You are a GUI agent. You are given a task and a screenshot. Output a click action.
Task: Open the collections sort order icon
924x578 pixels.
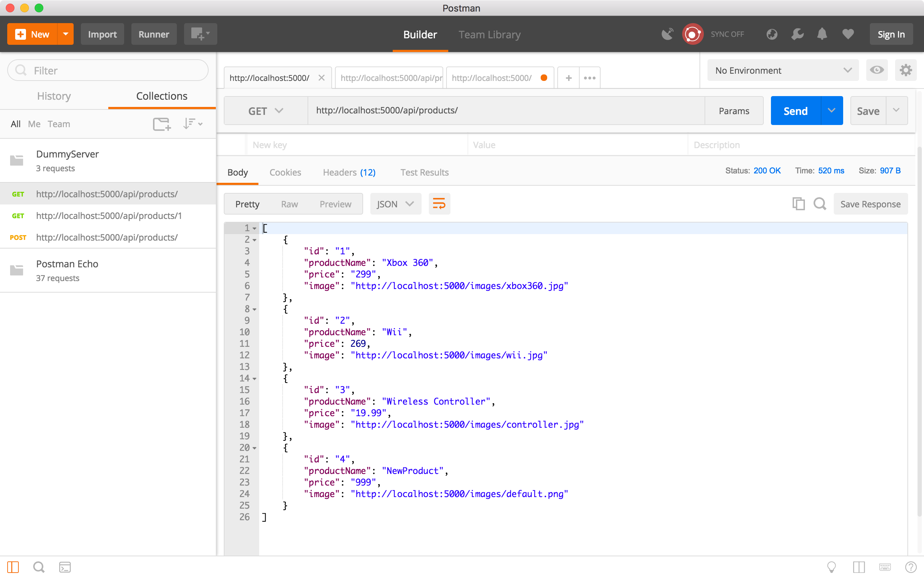click(x=192, y=124)
